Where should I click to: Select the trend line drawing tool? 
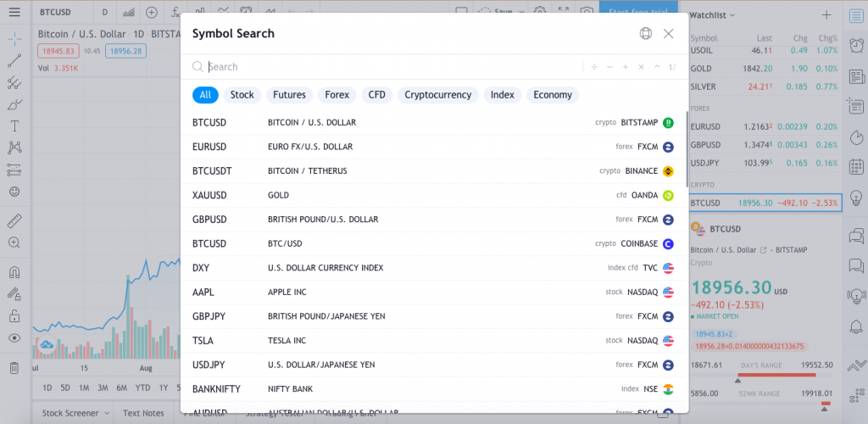(x=14, y=60)
